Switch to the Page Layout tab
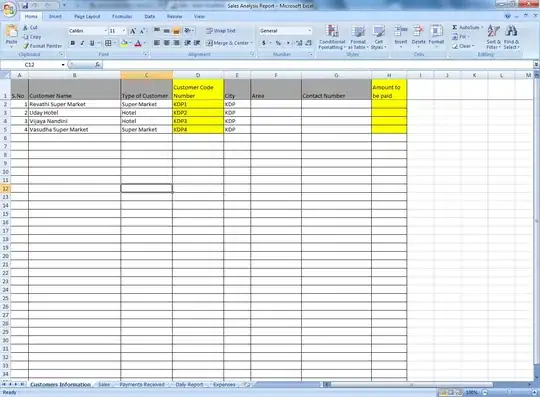This screenshot has height=397, width=540. tap(87, 17)
